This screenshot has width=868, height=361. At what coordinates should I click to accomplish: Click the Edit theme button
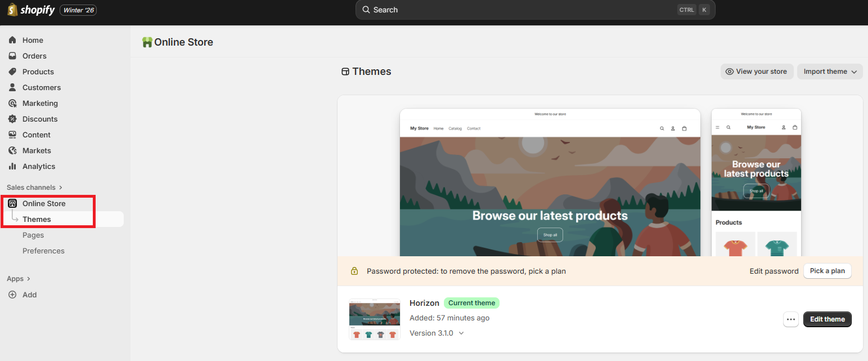click(827, 319)
